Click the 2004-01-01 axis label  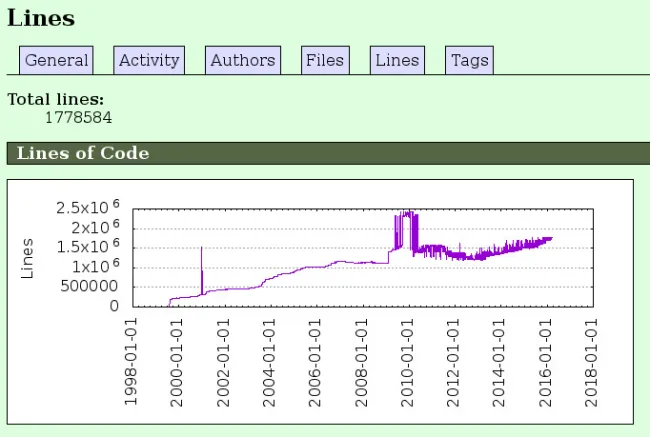(269, 363)
